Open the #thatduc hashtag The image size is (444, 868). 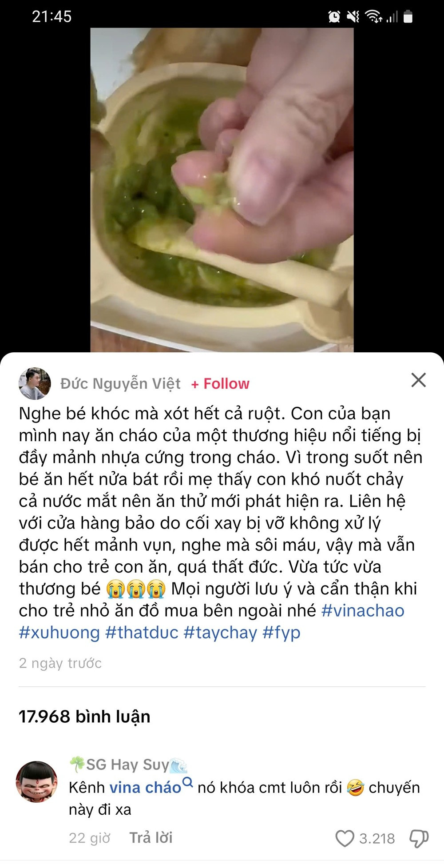(142, 633)
